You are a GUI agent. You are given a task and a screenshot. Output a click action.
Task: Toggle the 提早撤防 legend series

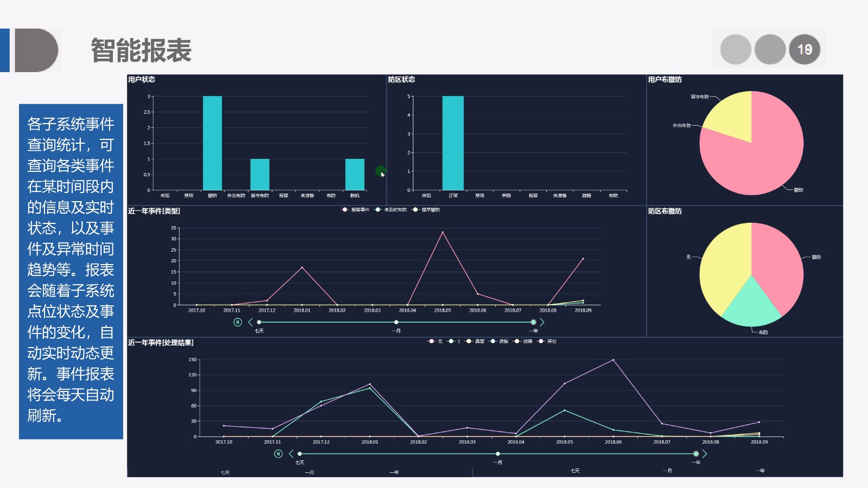426,210
